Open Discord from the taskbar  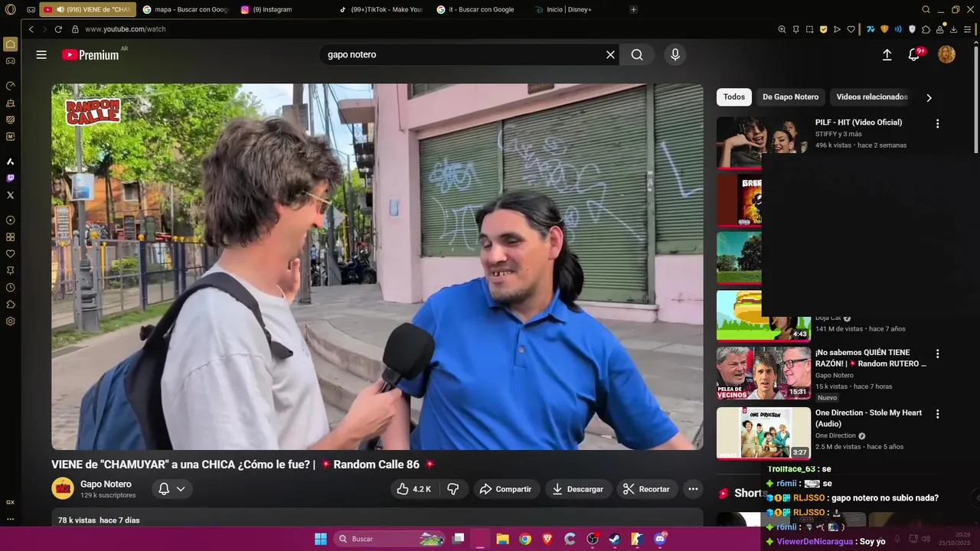660,539
